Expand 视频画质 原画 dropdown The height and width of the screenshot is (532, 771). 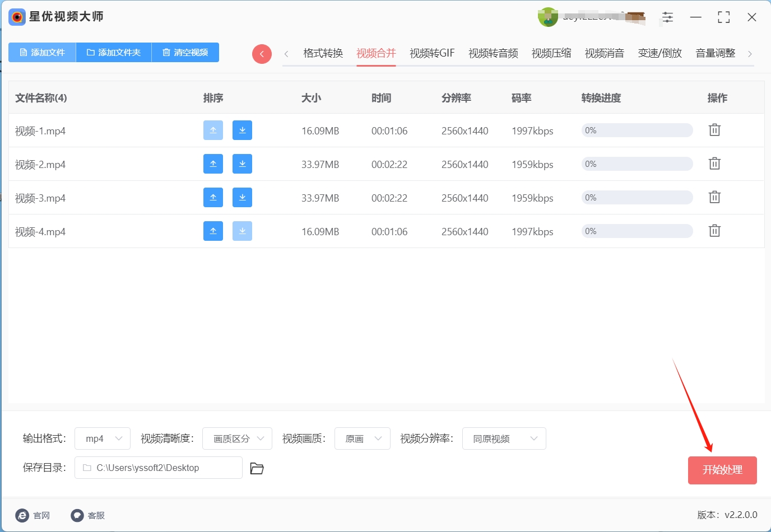[x=363, y=438]
